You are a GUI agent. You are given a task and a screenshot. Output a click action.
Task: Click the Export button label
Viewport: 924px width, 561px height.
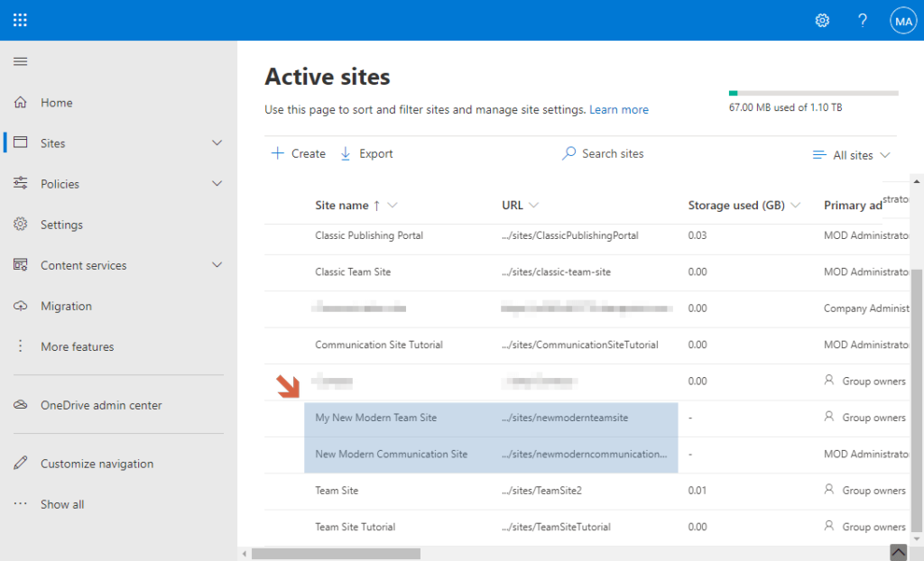376,154
